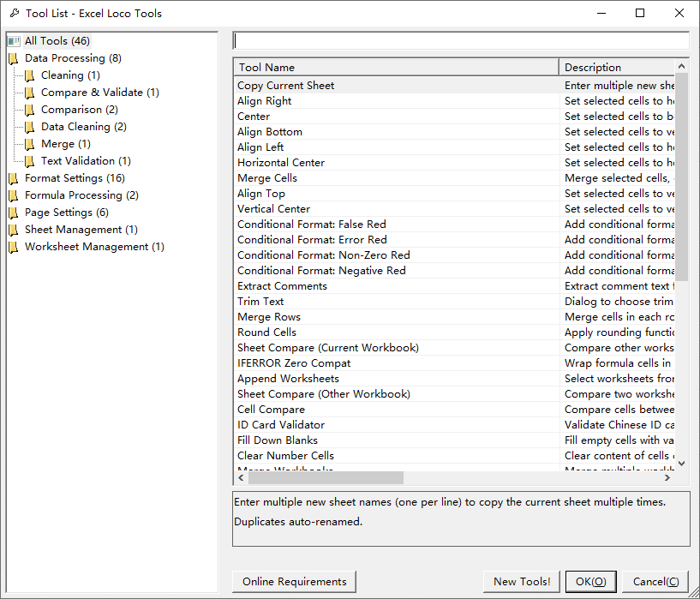Click the Comparison folder icon

pos(30,110)
